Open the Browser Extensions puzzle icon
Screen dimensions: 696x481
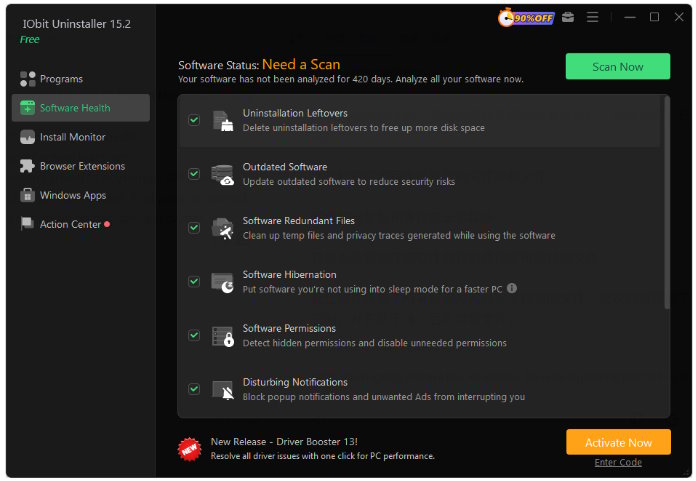28,166
